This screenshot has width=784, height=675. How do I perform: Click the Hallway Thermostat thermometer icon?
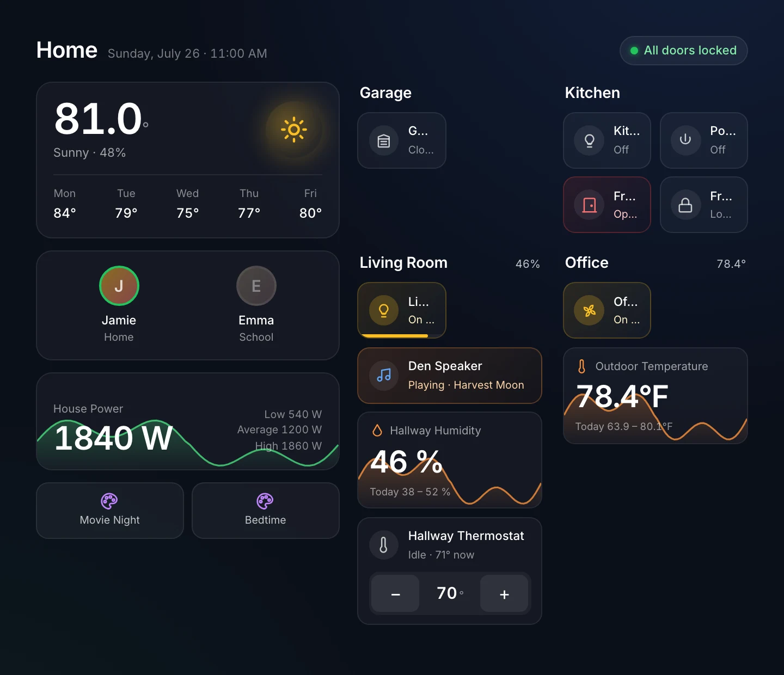coord(384,545)
